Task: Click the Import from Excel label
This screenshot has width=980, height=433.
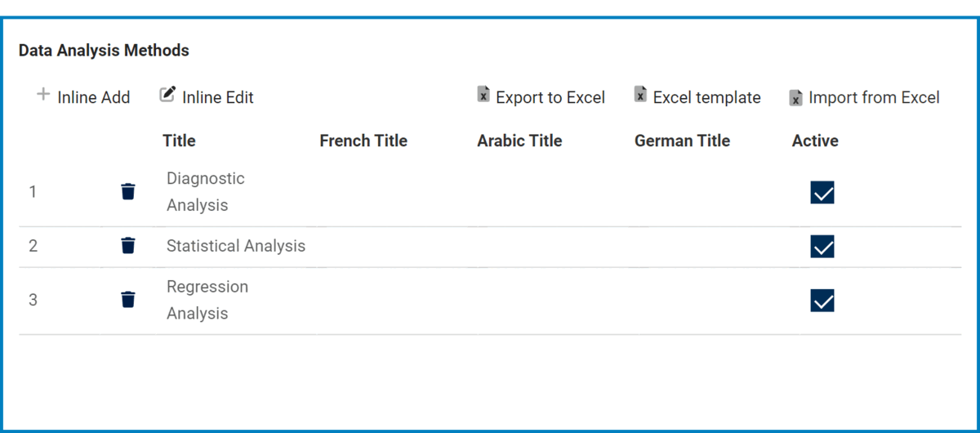Action: tap(874, 98)
